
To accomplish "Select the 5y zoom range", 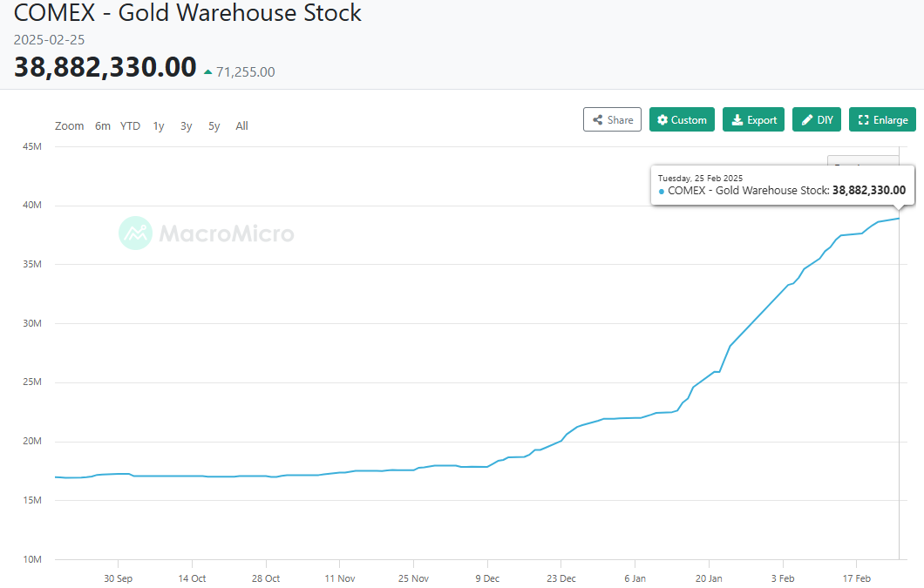I will [x=214, y=126].
